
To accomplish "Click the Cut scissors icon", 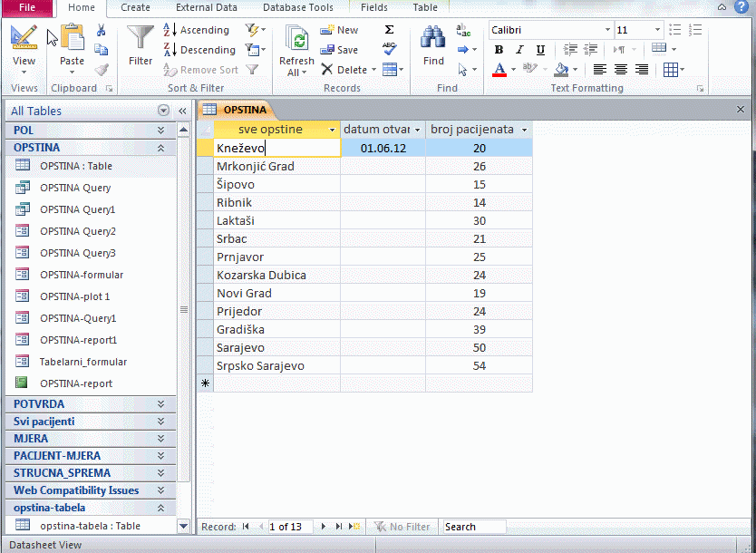I will pyautogui.click(x=102, y=30).
